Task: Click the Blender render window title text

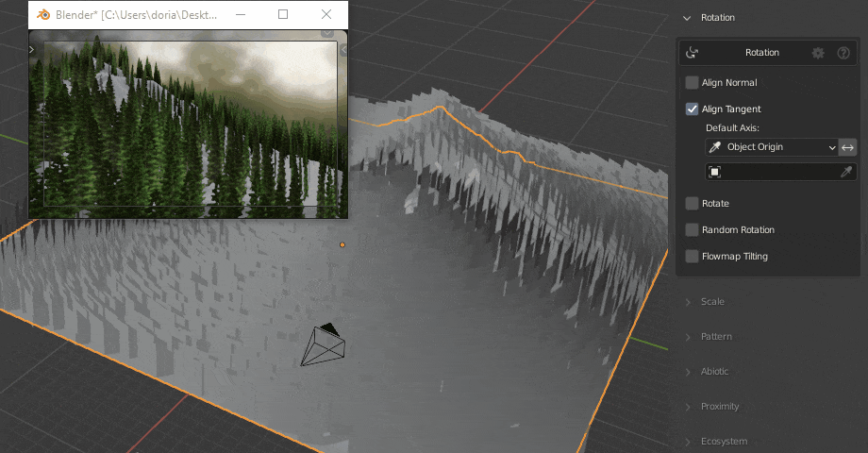Action: [136, 15]
